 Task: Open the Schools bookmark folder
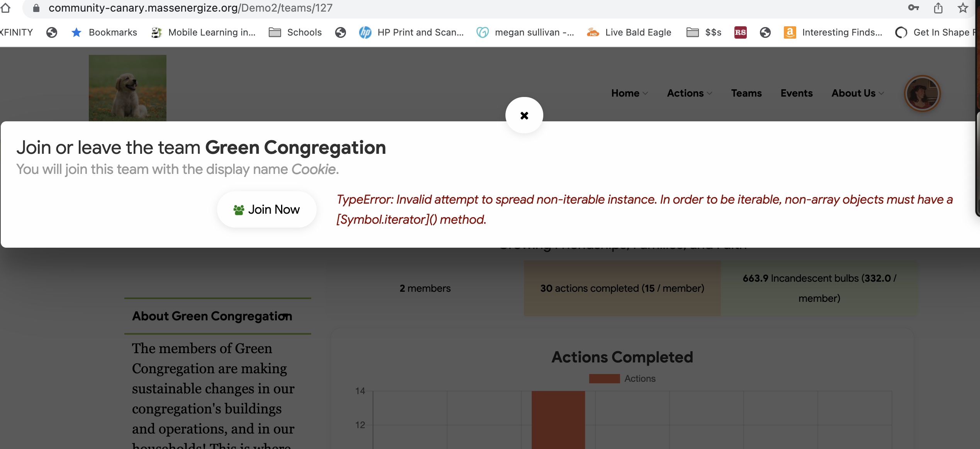(x=295, y=32)
